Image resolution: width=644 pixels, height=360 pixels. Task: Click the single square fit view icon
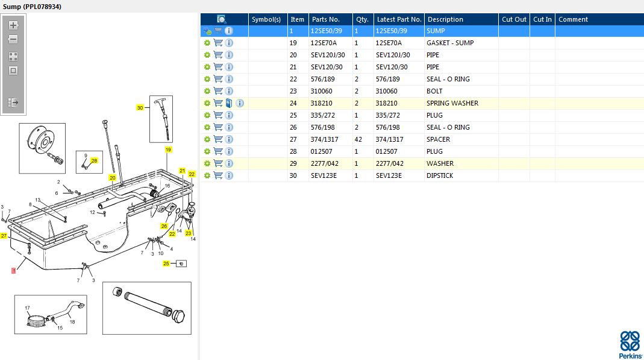tap(13, 71)
